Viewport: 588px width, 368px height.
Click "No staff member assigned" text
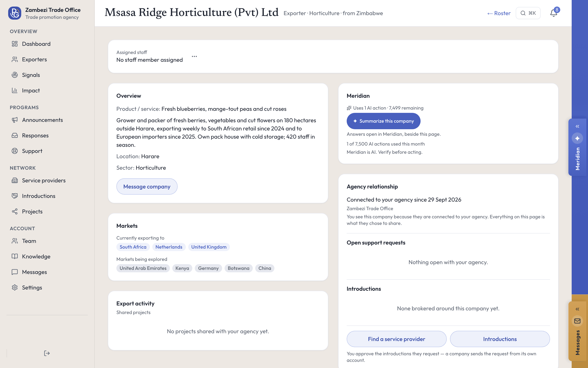click(x=149, y=60)
